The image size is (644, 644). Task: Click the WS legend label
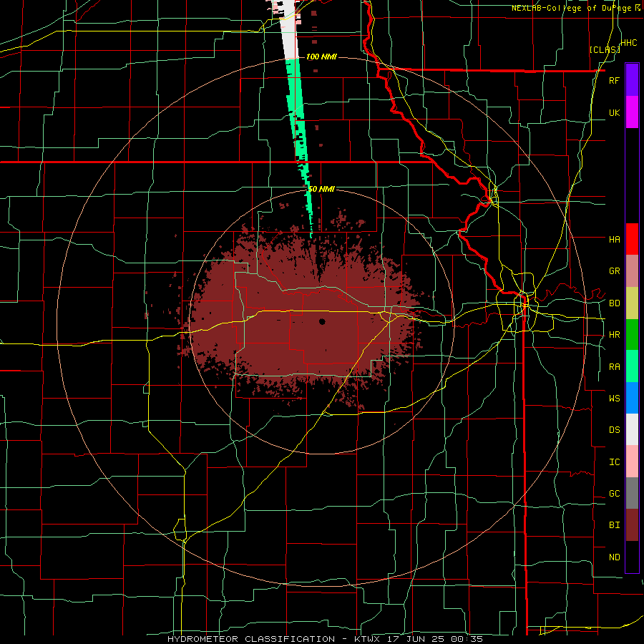614,398
